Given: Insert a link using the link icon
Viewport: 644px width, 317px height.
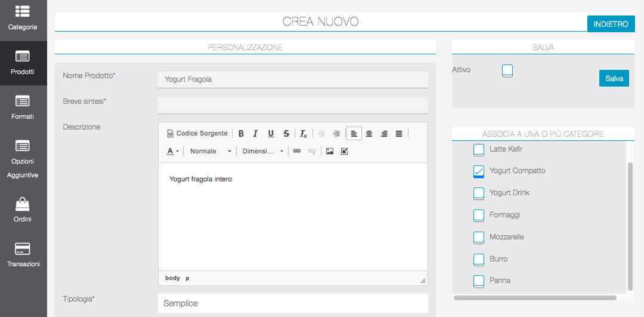Looking at the screenshot, I should tap(297, 151).
